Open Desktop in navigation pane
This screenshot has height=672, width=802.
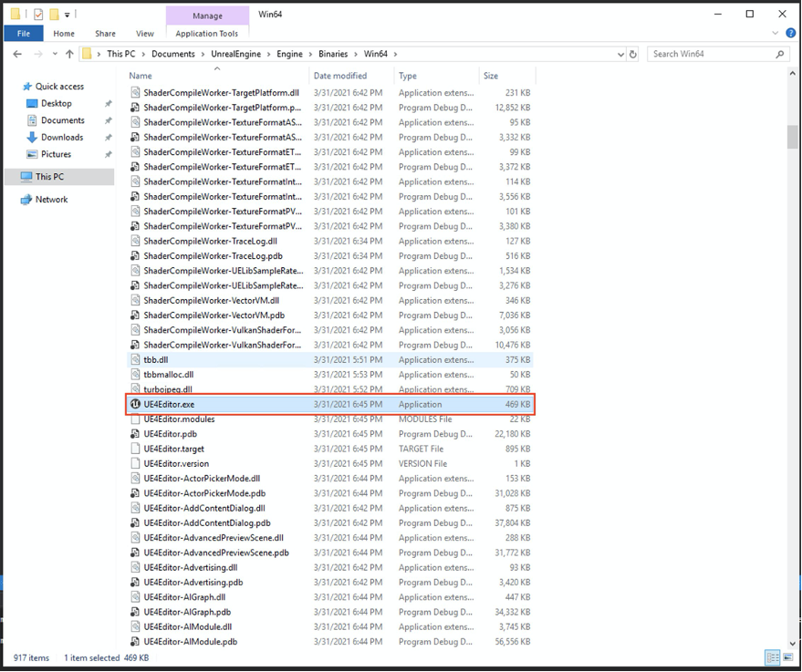pyautogui.click(x=57, y=103)
